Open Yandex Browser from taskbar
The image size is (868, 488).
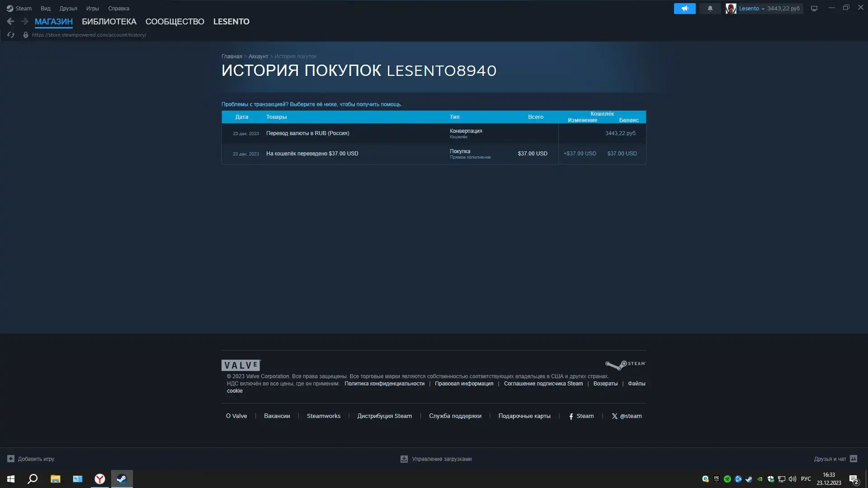click(99, 479)
